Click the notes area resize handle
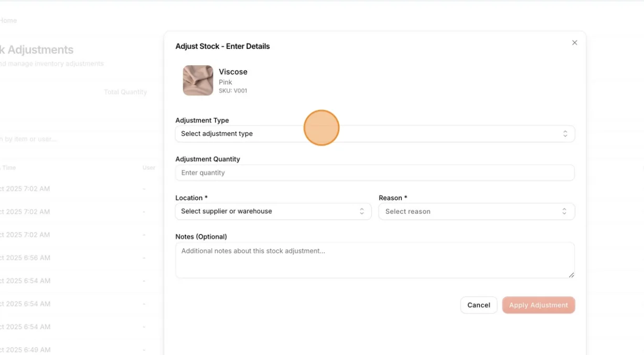 [x=571, y=275]
